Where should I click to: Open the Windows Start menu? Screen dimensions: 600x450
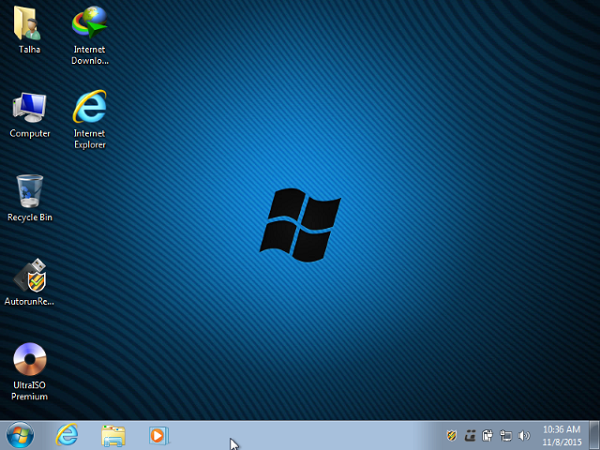click(x=20, y=435)
